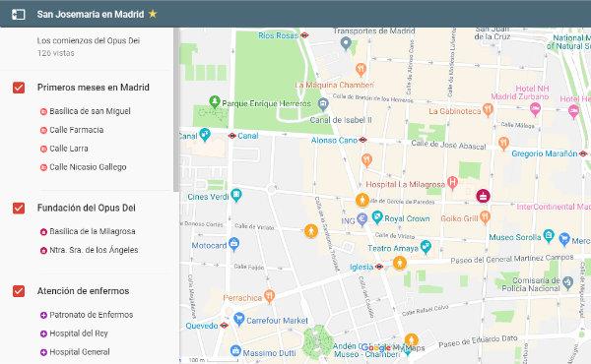The width and height of the screenshot is (591, 364).
Task: Click the Canal metro station label
Action: 247,136
